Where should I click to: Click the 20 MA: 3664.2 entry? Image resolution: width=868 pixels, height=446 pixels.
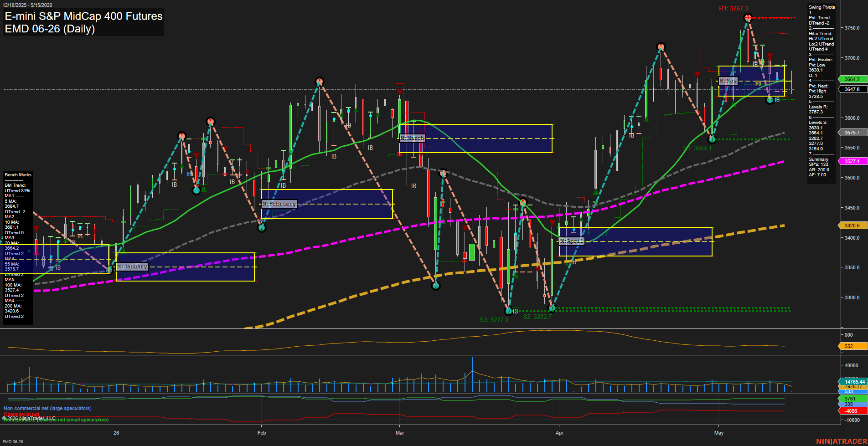(x=12, y=246)
